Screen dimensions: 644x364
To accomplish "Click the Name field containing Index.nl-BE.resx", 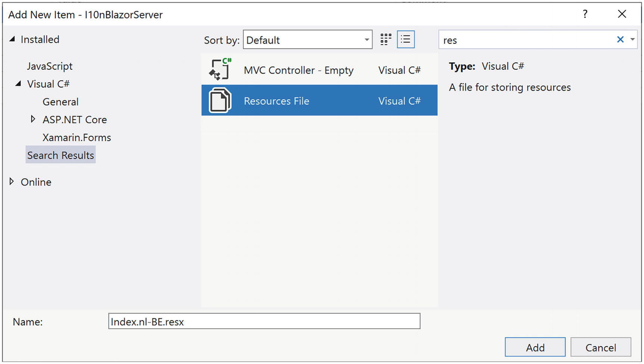I will [264, 321].
